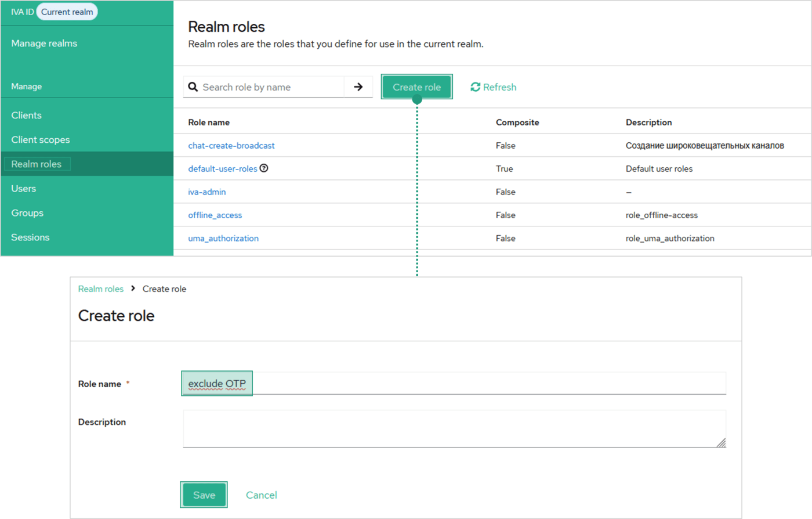The width and height of the screenshot is (812, 519).
Task: Open the offline_access role
Action: click(215, 215)
